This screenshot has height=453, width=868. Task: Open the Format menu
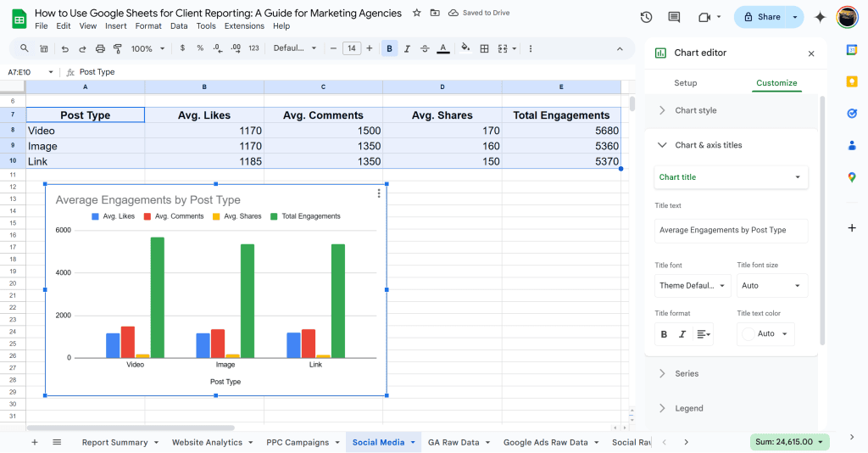pyautogui.click(x=148, y=26)
